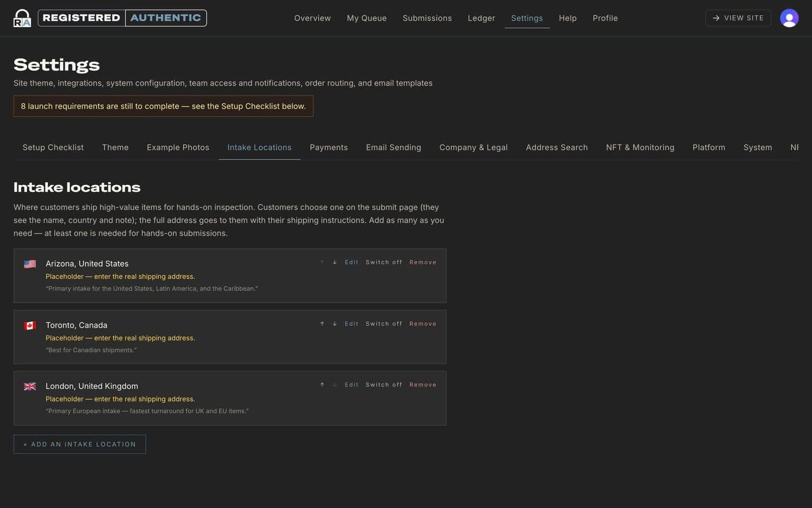Viewport: 812px width, 508px height.
Task: Switch to the Address Search tab
Action: (x=557, y=147)
